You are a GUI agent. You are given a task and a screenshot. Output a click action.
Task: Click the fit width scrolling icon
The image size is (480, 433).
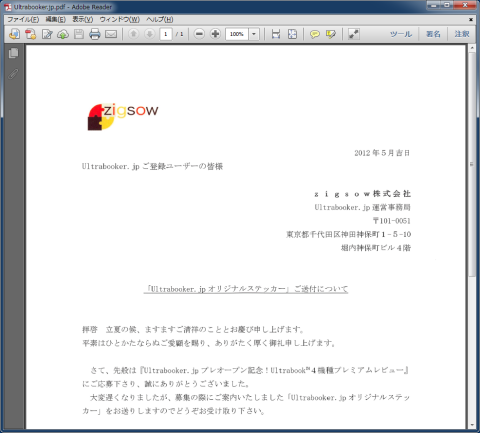click(276, 34)
